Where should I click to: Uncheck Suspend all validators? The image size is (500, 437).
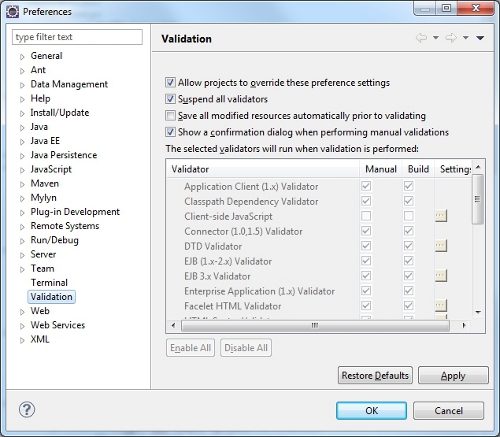170,99
